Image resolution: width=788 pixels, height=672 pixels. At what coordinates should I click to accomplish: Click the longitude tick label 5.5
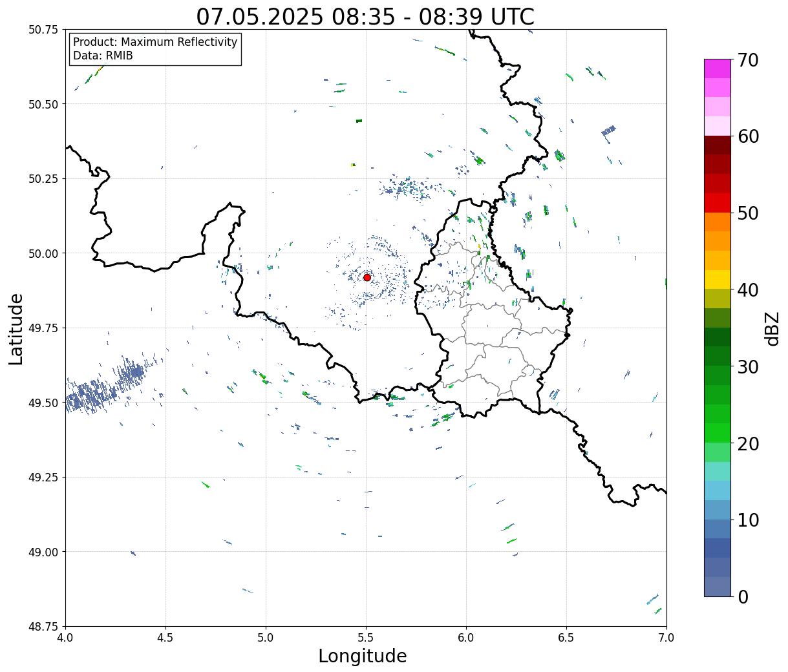point(366,637)
